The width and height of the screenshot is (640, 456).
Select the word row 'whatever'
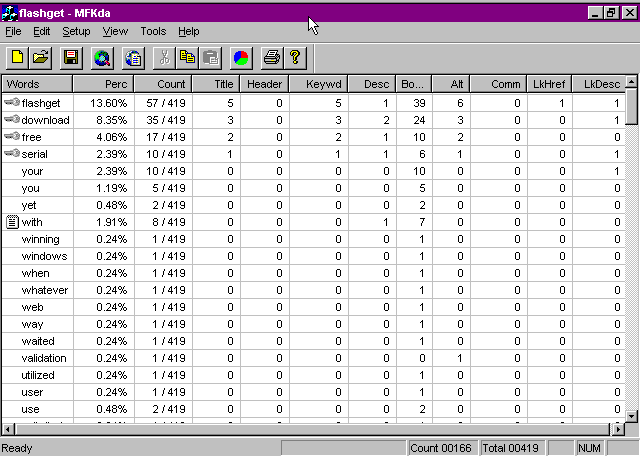coord(313,290)
